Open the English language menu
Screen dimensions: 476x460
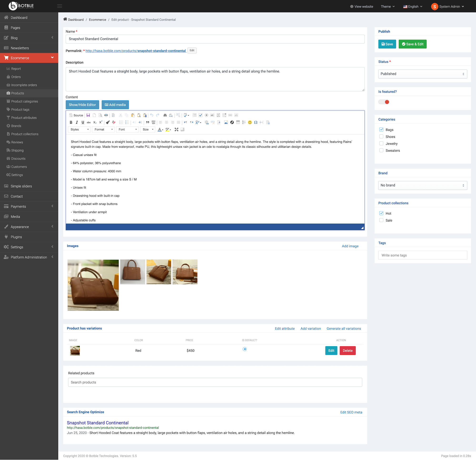[412, 6]
